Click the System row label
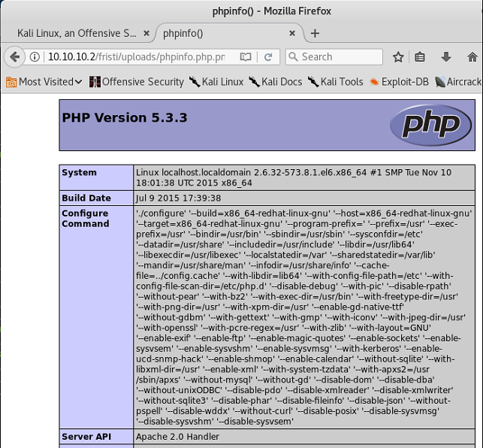This screenshot has width=483, height=448. 79,172
